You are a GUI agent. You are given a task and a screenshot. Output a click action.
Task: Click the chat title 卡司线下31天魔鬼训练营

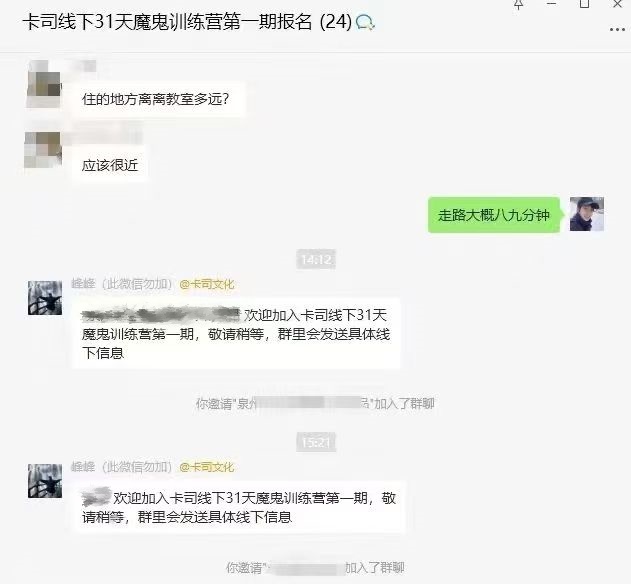tap(167, 22)
